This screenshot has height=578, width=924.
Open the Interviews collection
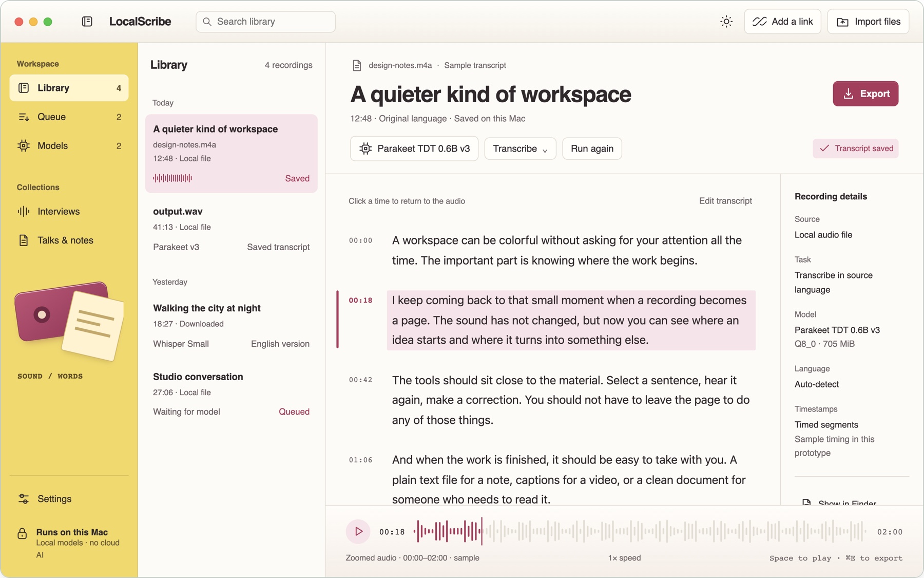[x=69, y=211]
